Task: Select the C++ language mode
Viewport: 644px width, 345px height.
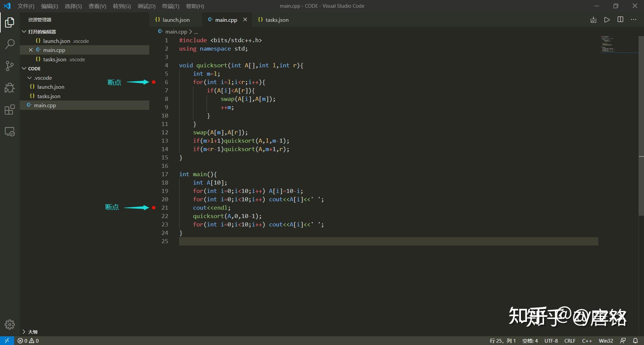Action: [x=587, y=341]
